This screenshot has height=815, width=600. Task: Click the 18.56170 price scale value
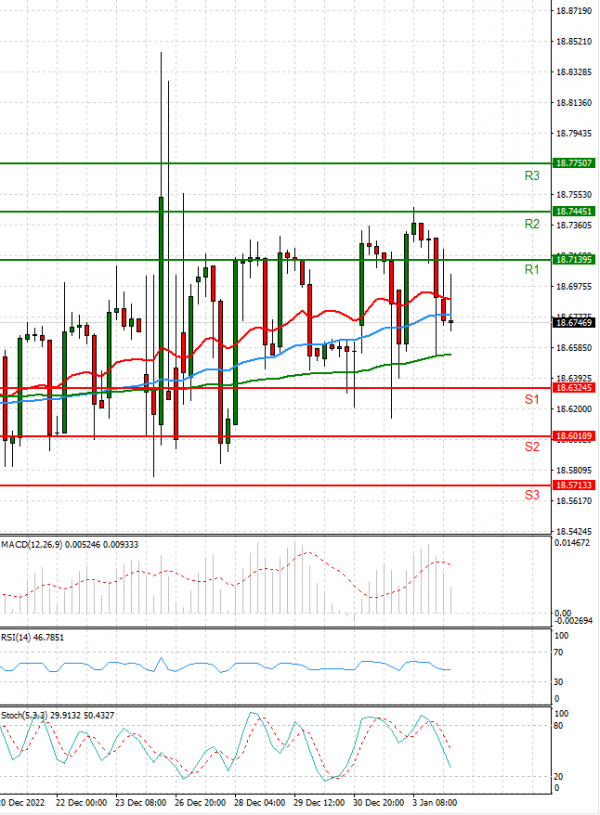tap(574, 501)
